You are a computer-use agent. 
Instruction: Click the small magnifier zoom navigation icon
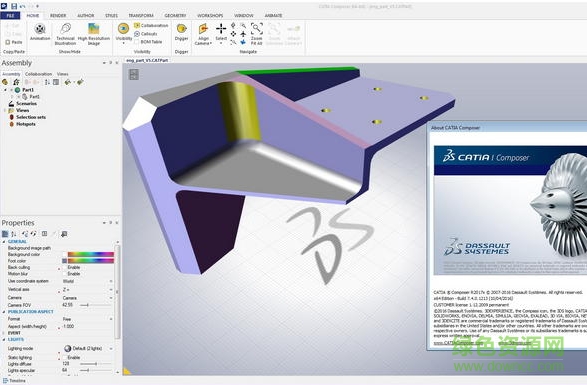click(243, 25)
